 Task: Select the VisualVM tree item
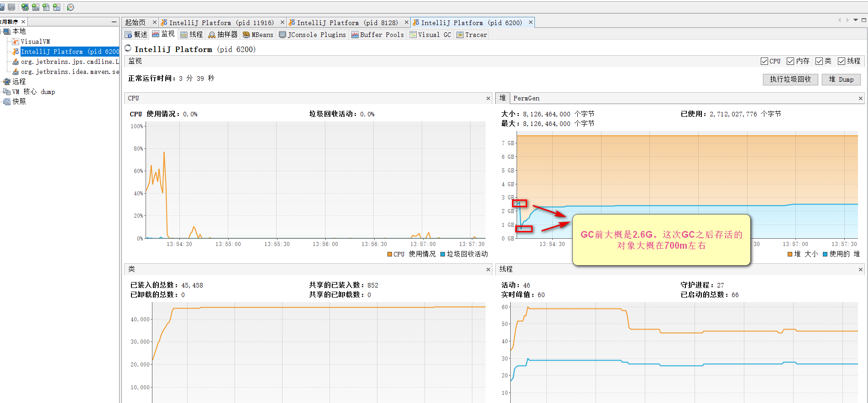35,42
